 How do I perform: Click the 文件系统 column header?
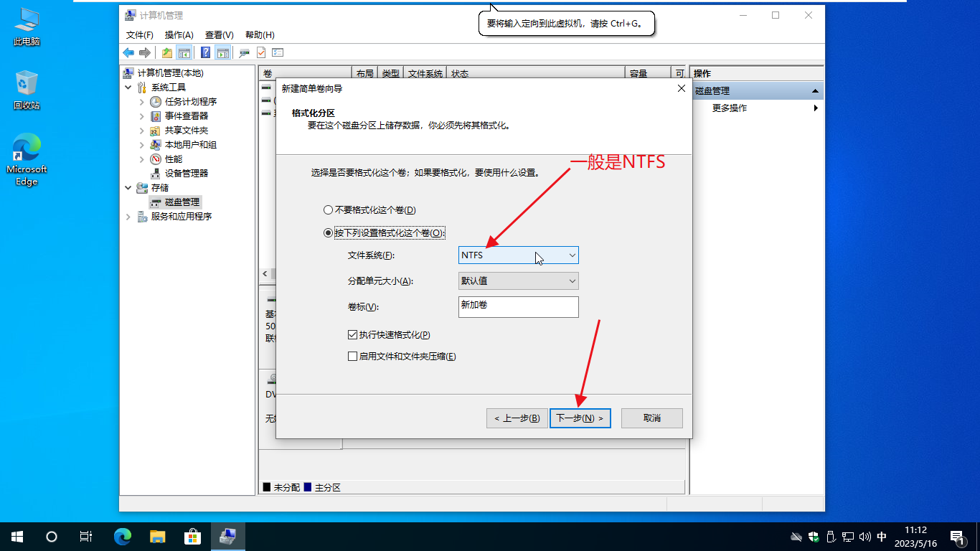[x=425, y=73]
